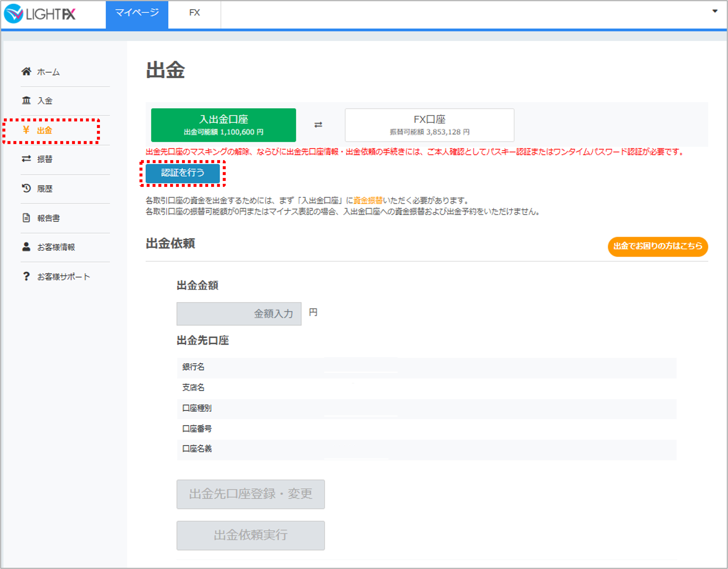Click the 金額入力 amount input field
This screenshot has width=728, height=569.
(x=239, y=314)
